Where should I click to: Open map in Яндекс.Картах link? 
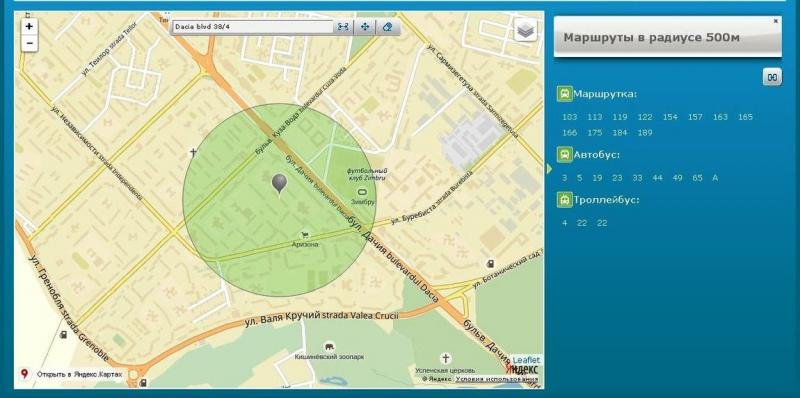click(x=80, y=375)
